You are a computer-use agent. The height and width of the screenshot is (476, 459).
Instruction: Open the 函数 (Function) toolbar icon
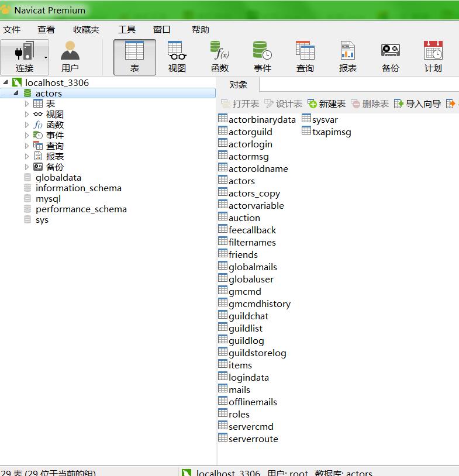tap(220, 57)
